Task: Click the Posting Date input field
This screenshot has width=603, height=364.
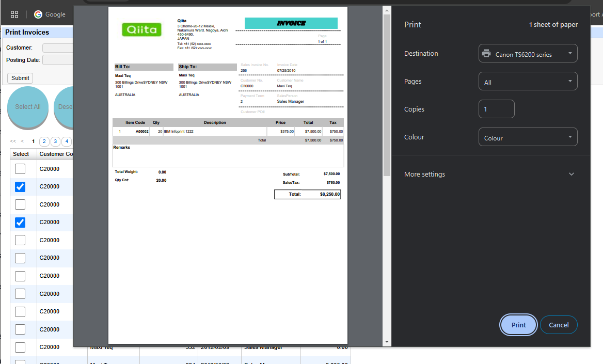Action: point(58,60)
